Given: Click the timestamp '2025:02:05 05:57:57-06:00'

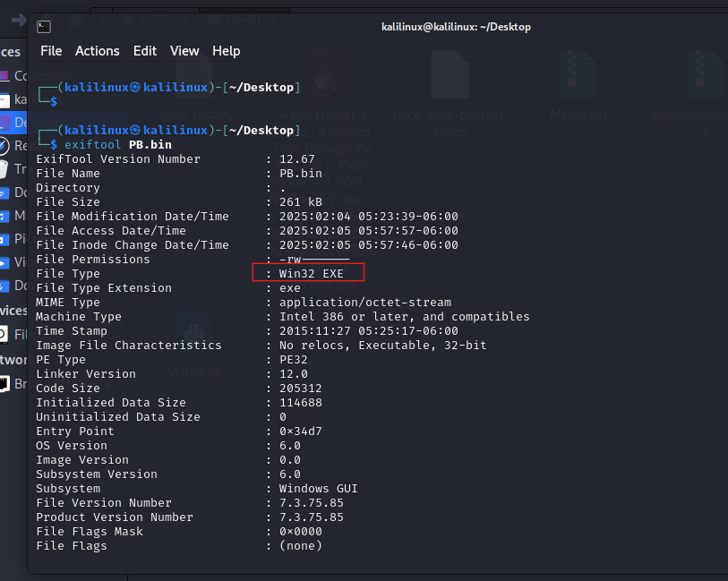Looking at the screenshot, I should click(369, 231).
